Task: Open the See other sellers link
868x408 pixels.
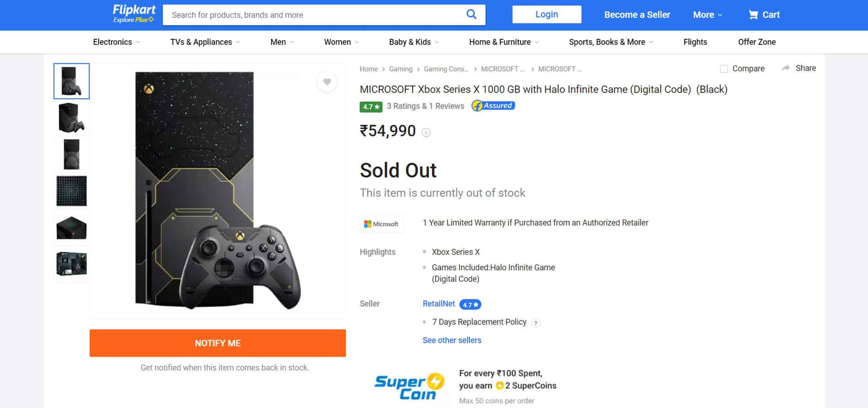Action: coord(452,340)
